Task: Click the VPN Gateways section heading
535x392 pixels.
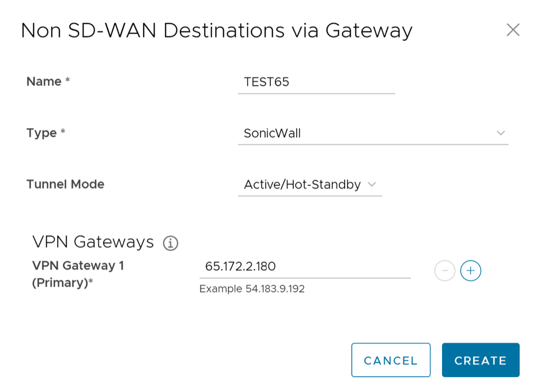Action: pyautogui.click(x=93, y=242)
